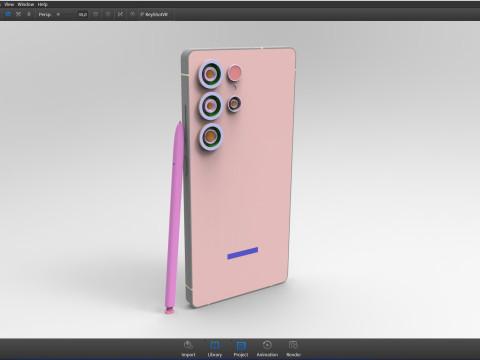The height and width of the screenshot is (360, 480).
Task: Select the dolly camera tool icon
Action: tap(29, 14)
